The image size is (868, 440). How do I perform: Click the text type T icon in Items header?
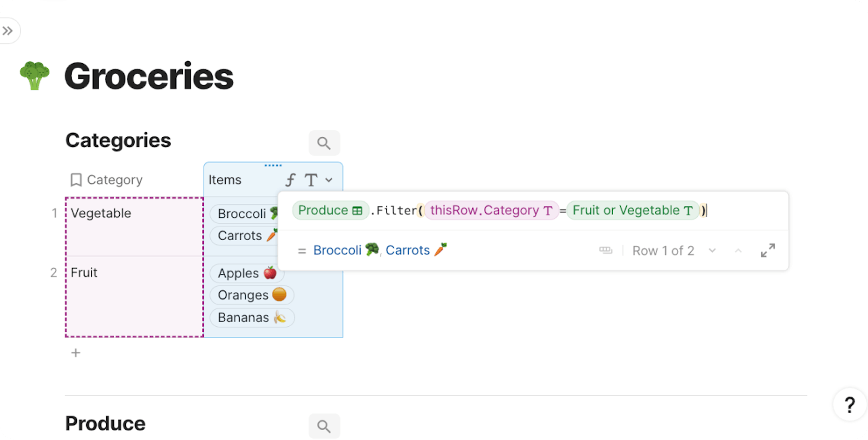pos(311,180)
